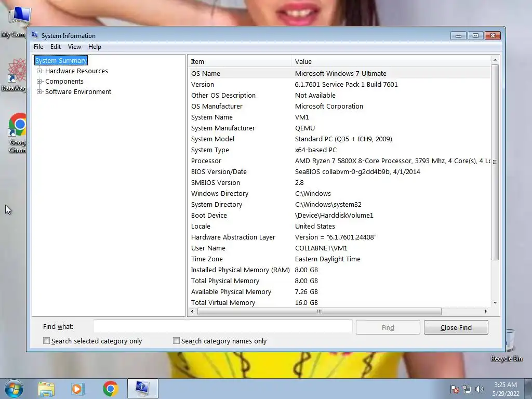Select the System Manufacturer row
532x399 pixels.
point(339,128)
